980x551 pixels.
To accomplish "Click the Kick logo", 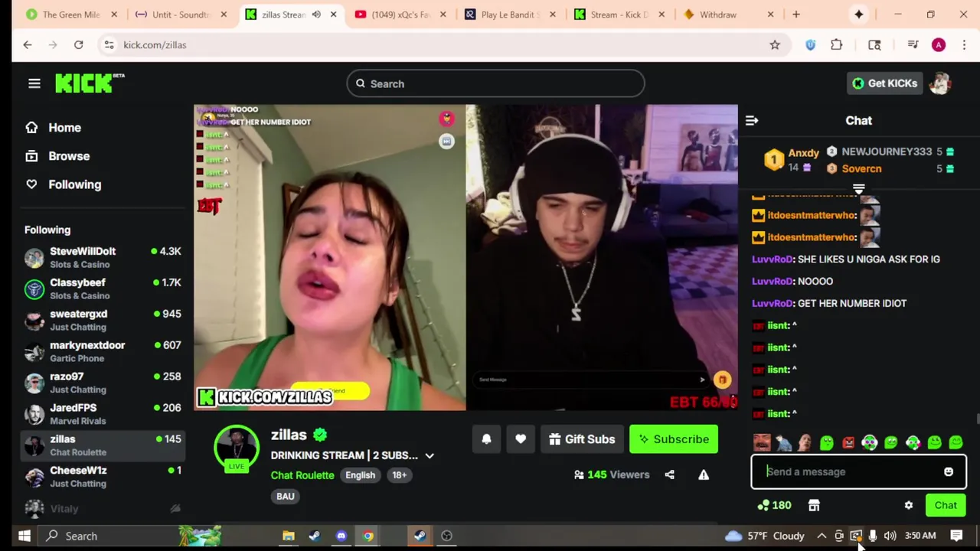I will (89, 83).
